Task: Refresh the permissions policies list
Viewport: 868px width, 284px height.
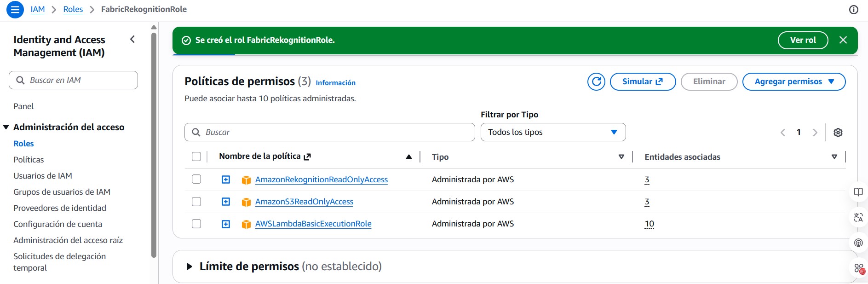Action: 596,81
